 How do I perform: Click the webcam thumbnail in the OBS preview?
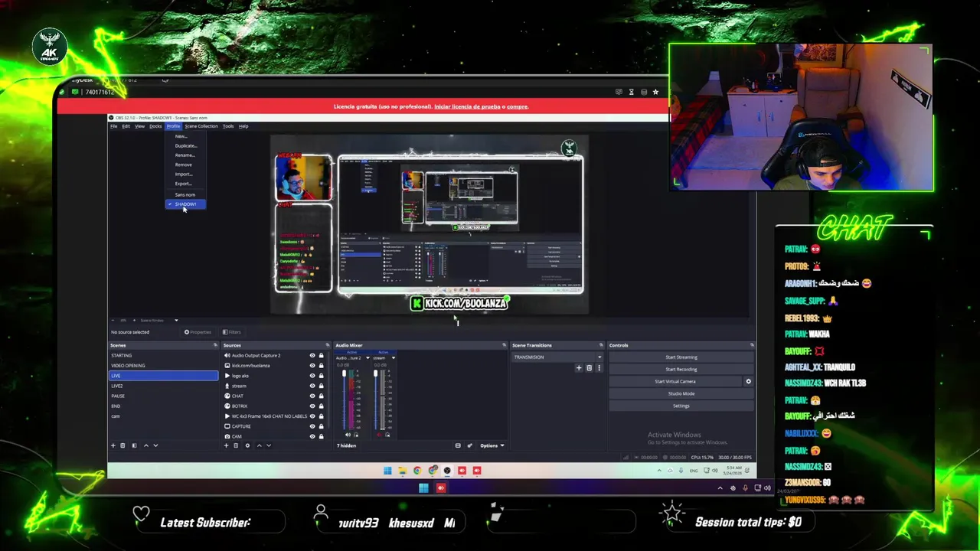coord(304,178)
